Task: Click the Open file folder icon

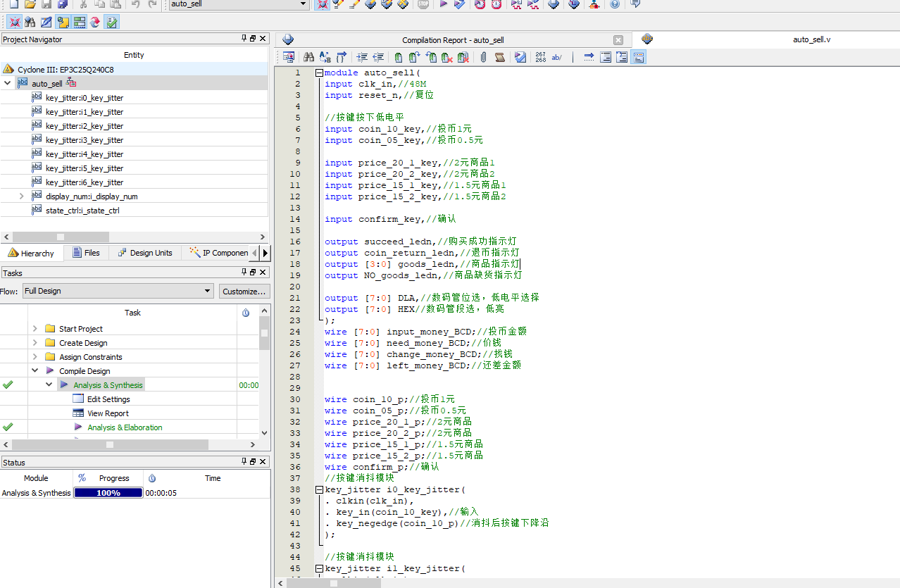Action: pyautogui.click(x=30, y=4)
